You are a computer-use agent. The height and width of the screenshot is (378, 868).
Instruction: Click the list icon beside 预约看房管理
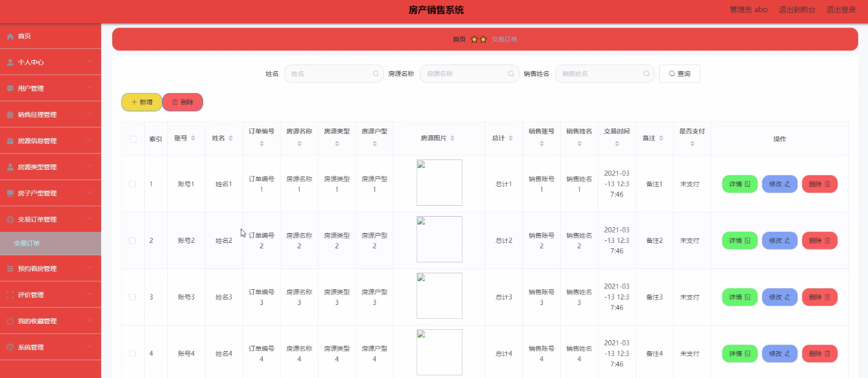[10, 269]
